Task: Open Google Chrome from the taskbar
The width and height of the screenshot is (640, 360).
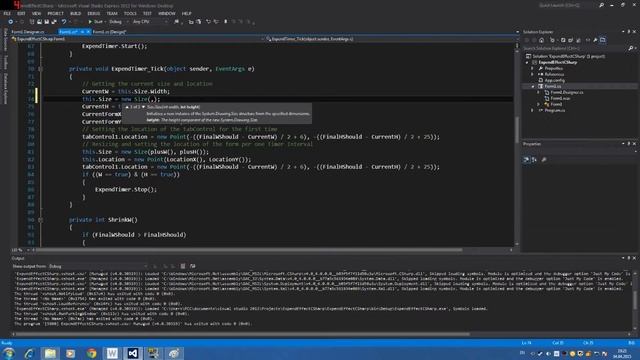Action: pyautogui.click(x=91, y=353)
